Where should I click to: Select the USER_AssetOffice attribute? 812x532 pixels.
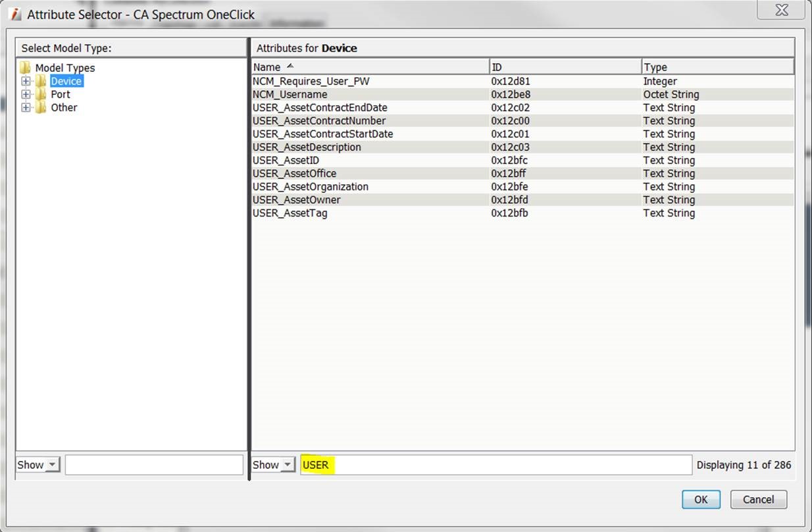pyautogui.click(x=522, y=173)
